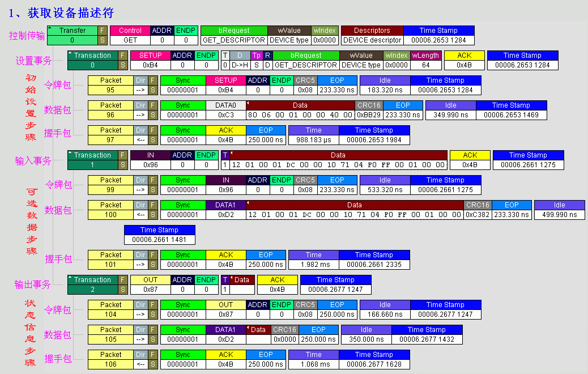Collapse Transaction 1 IN row

71,152
